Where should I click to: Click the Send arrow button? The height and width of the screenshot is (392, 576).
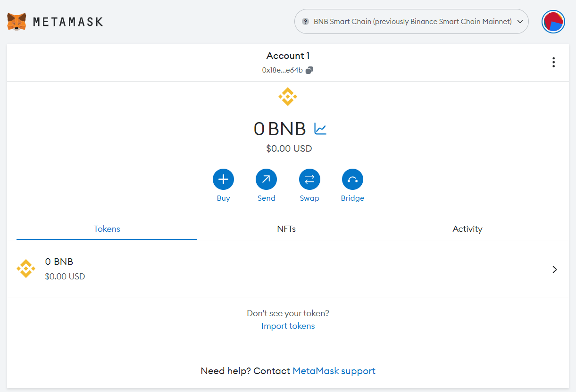point(266,179)
